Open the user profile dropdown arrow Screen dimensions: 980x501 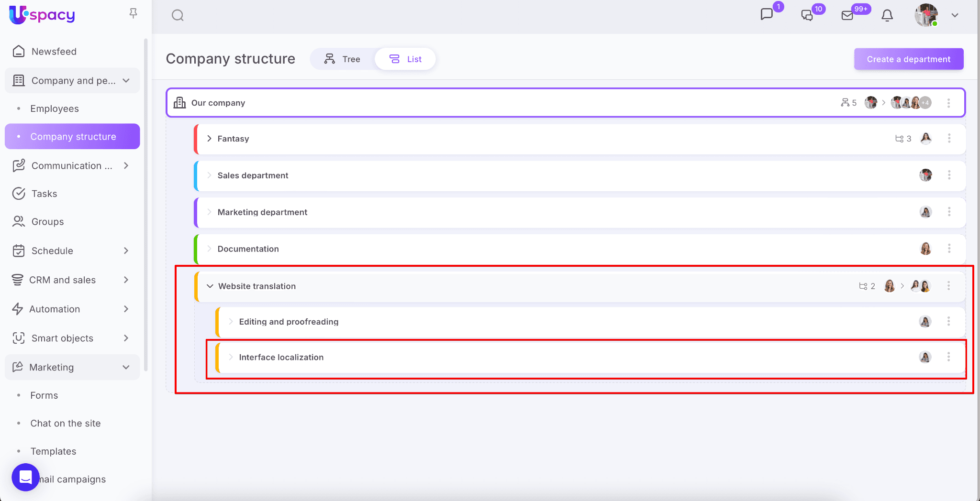point(955,15)
